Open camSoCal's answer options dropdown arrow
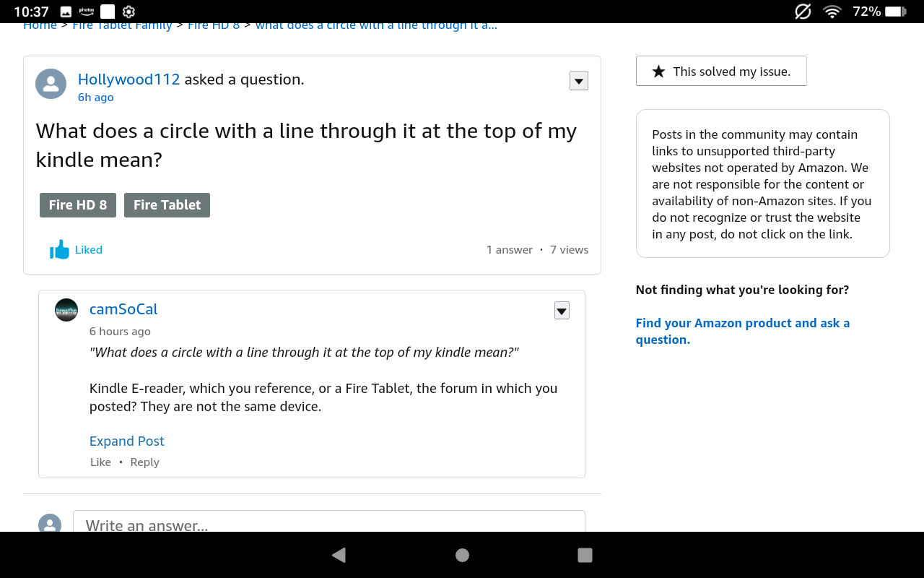 (562, 311)
